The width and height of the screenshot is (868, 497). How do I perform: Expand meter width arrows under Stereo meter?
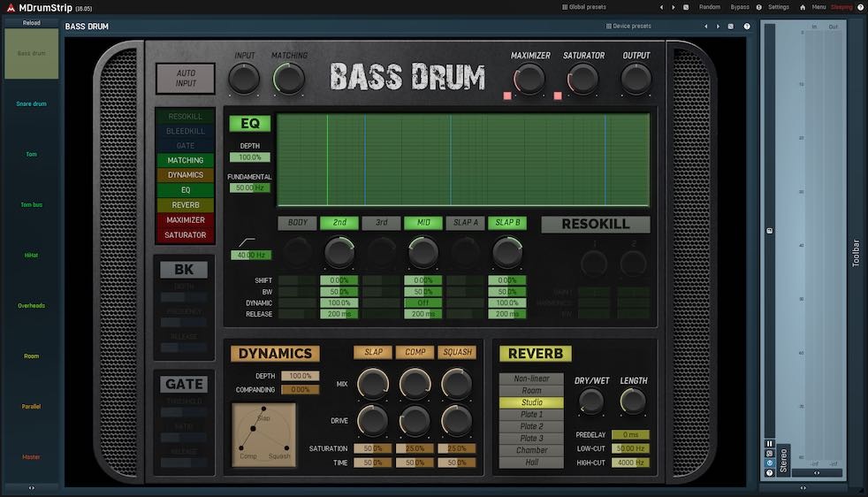817,473
